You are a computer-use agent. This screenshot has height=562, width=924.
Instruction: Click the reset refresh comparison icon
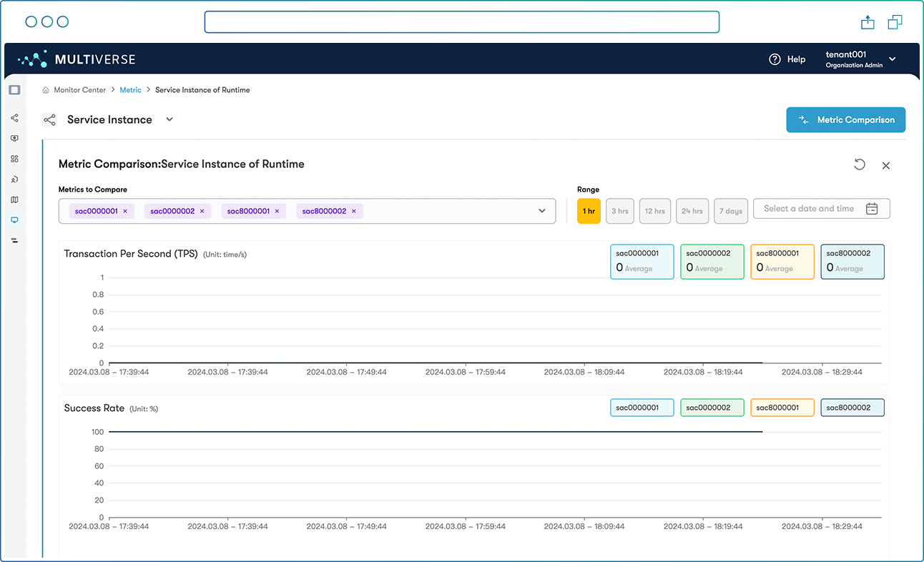coord(860,164)
